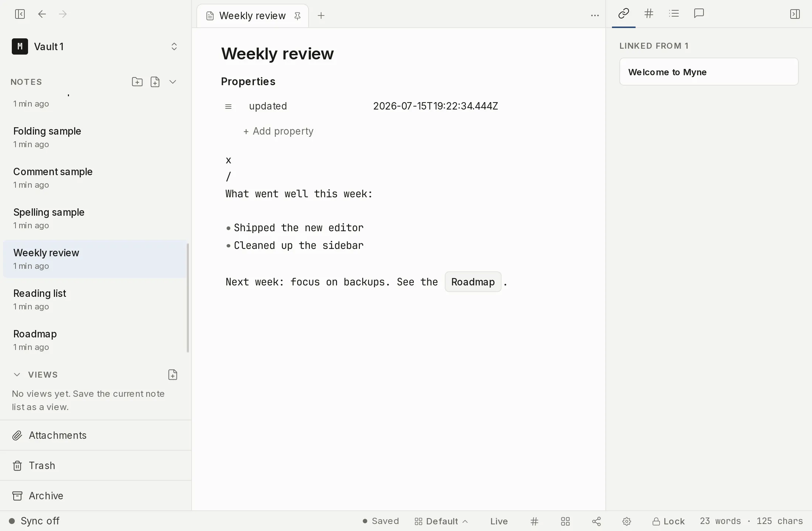Collapse the Views section

[17, 375]
